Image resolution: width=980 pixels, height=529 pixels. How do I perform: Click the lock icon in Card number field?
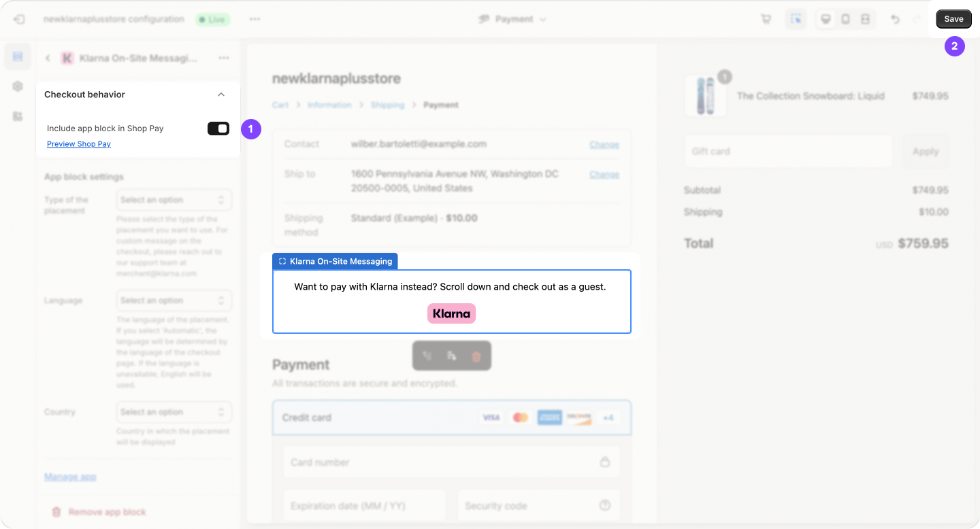pos(605,462)
